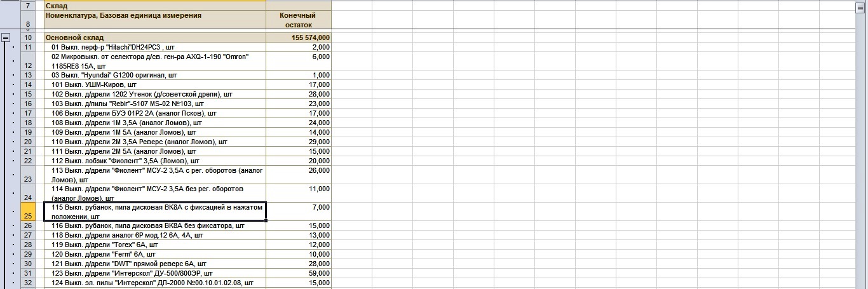Select the Интерскол ДП-2000 item cell
Screen dimensions: 868x289
pos(154,283)
